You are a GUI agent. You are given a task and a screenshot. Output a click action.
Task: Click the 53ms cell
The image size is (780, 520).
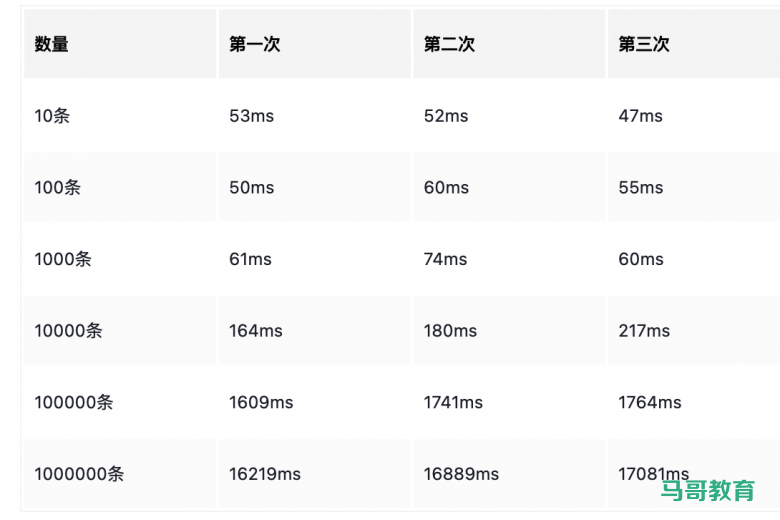click(251, 116)
